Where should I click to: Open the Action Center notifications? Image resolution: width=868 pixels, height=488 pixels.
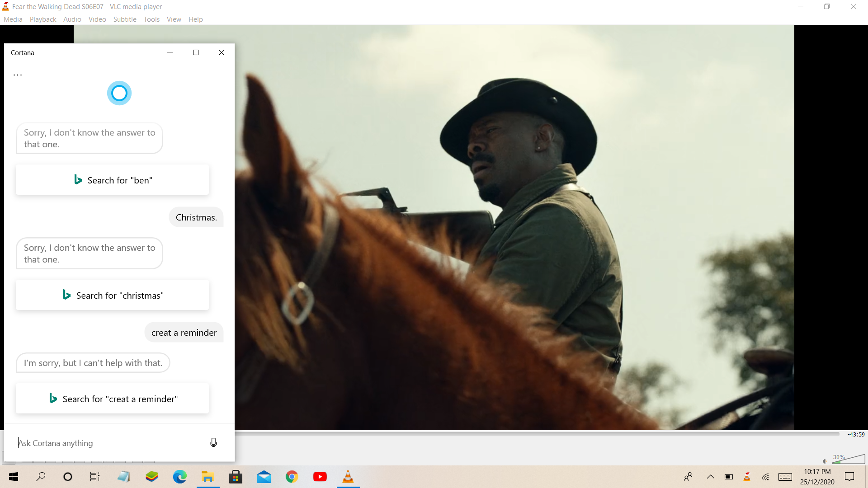pos(850,477)
